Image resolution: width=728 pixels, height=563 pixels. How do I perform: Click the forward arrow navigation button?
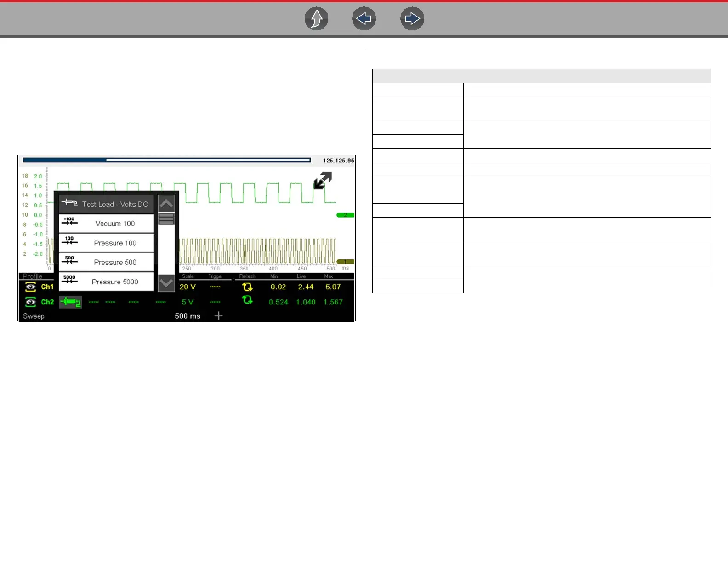(x=412, y=19)
